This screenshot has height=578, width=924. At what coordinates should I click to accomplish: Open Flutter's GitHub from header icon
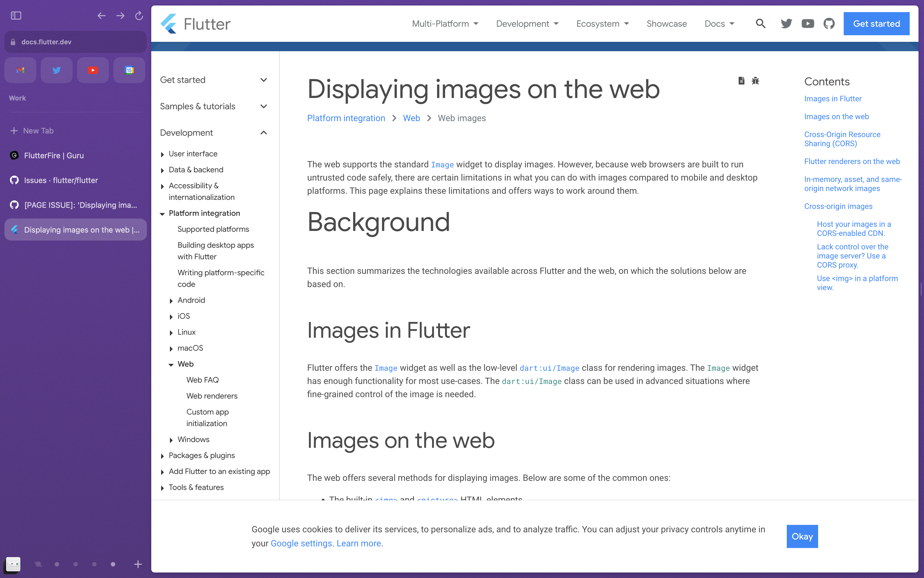pyautogui.click(x=829, y=24)
